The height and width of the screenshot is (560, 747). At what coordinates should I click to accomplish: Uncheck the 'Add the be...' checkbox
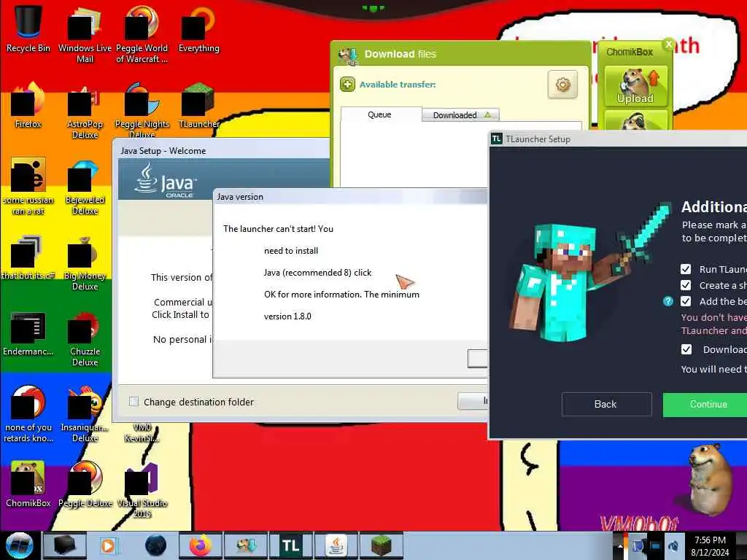686,301
